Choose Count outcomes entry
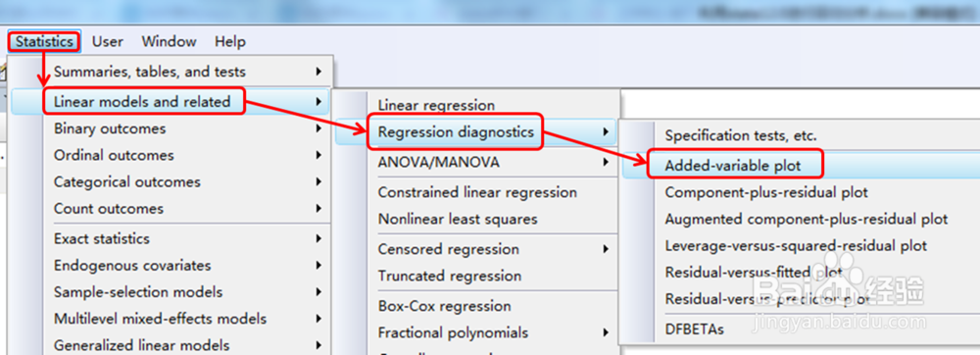 pos(171,208)
